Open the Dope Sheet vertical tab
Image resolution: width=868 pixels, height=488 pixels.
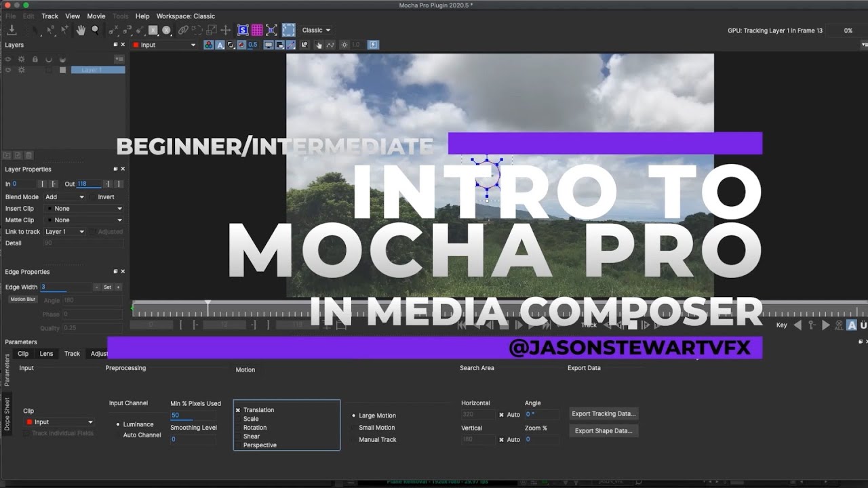point(7,414)
